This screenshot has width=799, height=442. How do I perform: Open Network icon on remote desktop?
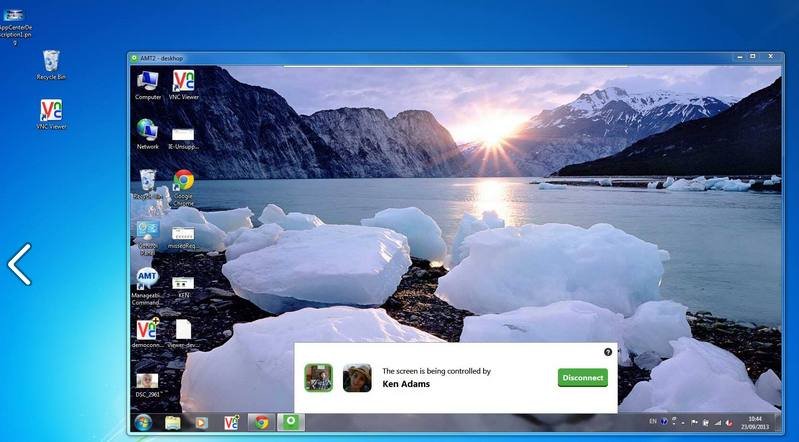tap(148, 134)
